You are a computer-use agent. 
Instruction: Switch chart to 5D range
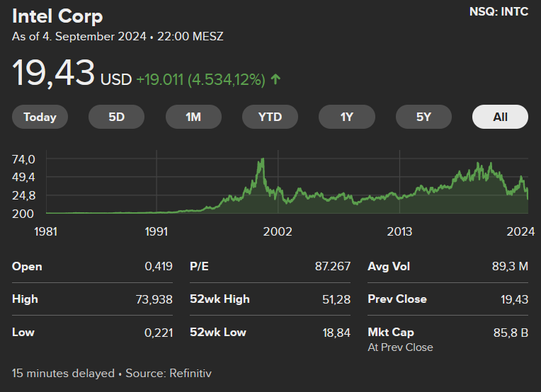pos(117,117)
